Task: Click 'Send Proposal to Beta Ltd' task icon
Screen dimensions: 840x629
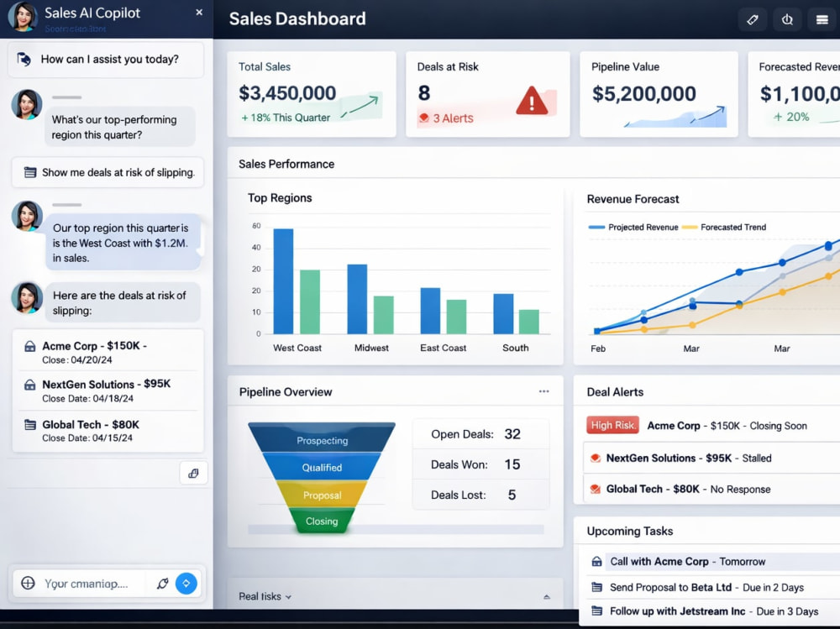Action: [596, 587]
